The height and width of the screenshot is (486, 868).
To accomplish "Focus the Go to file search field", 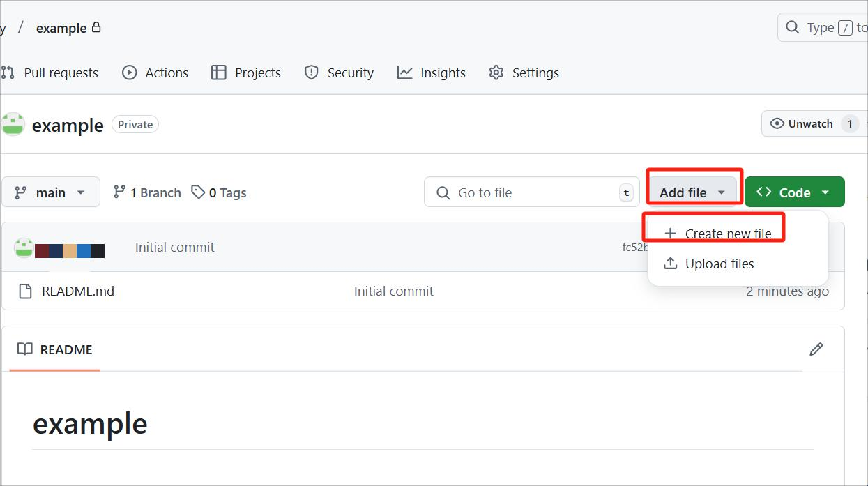I will tap(532, 192).
